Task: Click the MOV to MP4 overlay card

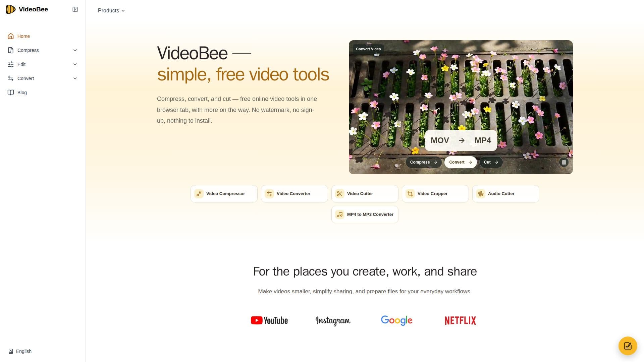Action: click(x=461, y=140)
